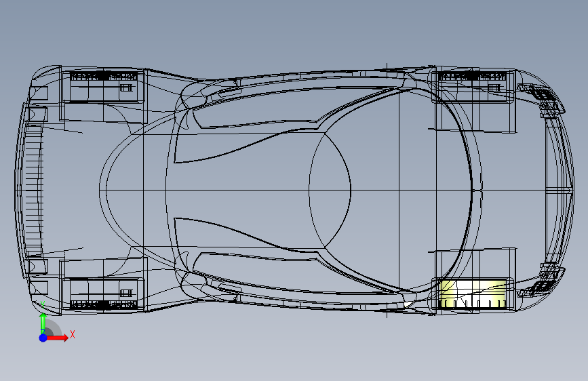Image resolution: width=588 pixels, height=381 pixels.
Task: Click the red X label beside the triad
Action: pos(73,334)
